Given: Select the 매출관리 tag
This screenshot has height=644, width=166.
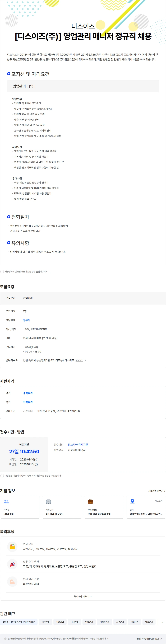Looking at the screenshot, I should tap(149, 622).
